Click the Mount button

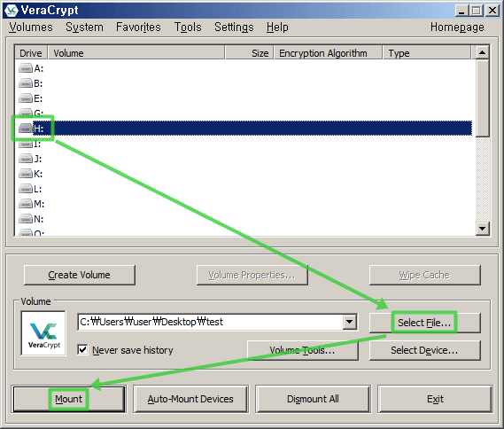[x=68, y=399]
